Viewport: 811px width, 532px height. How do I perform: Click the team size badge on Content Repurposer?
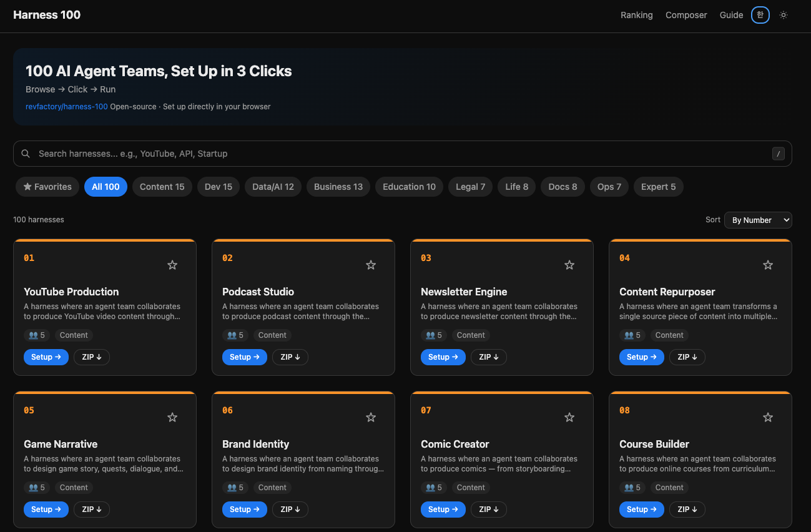(x=632, y=335)
